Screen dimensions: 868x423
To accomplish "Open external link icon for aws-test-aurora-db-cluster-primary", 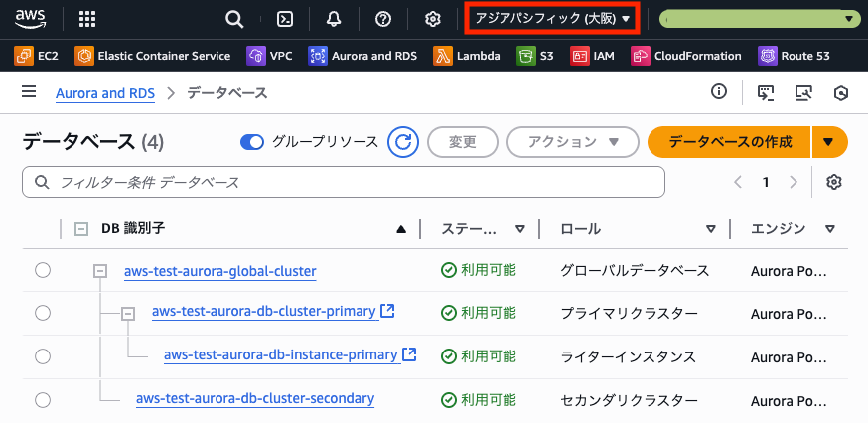I will (387, 311).
